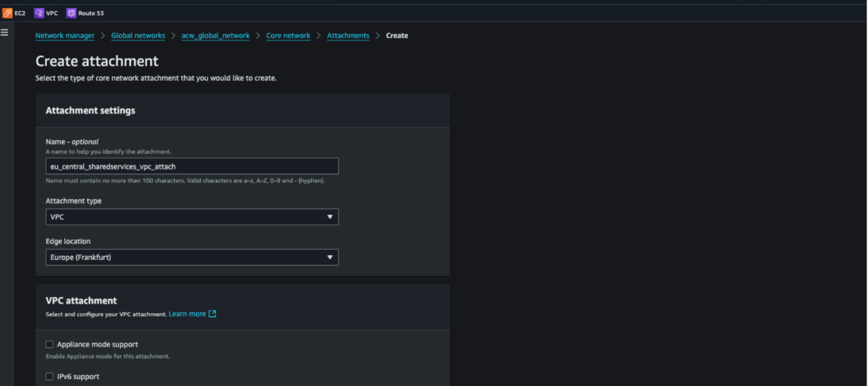
Task: Click the attachment Name input field
Action: click(191, 166)
